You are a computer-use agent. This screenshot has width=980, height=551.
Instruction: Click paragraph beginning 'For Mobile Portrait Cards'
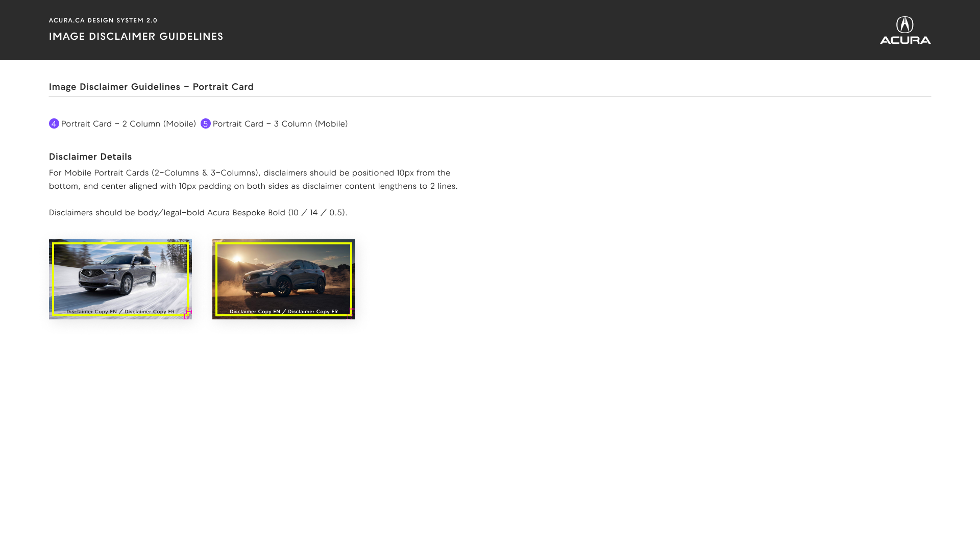click(x=253, y=180)
